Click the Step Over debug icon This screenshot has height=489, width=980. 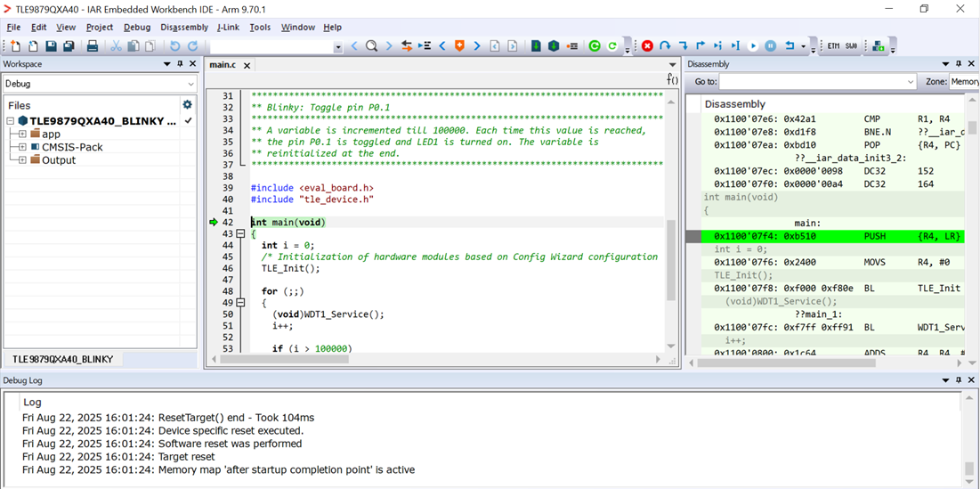[x=665, y=46]
